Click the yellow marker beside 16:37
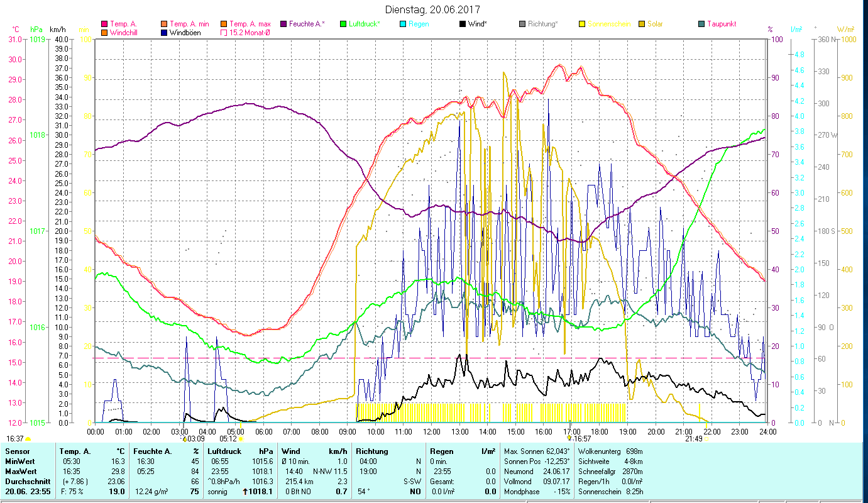The image size is (868, 503). (x=28, y=439)
